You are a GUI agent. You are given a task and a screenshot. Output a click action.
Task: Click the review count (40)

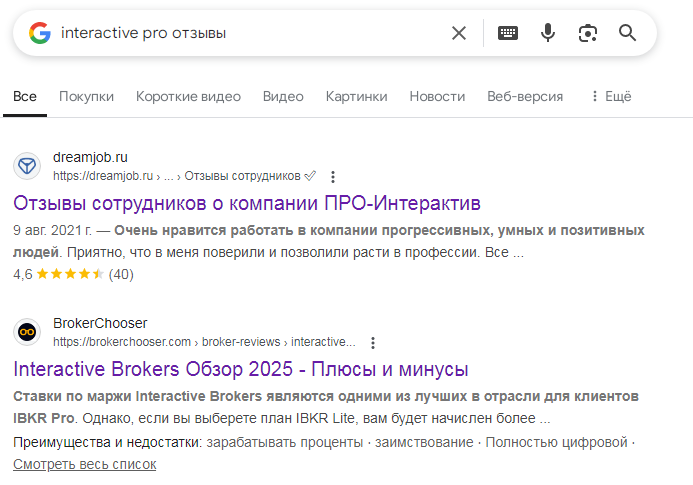[121, 275]
